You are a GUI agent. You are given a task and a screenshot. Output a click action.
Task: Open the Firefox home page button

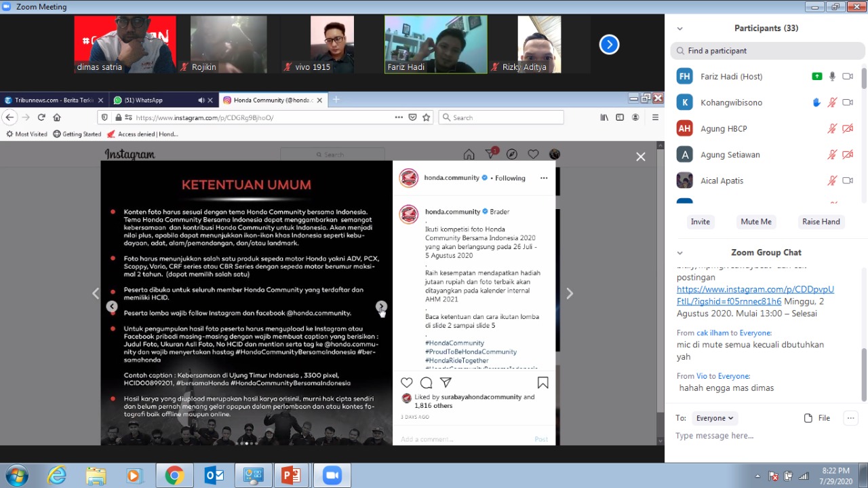point(57,117)
